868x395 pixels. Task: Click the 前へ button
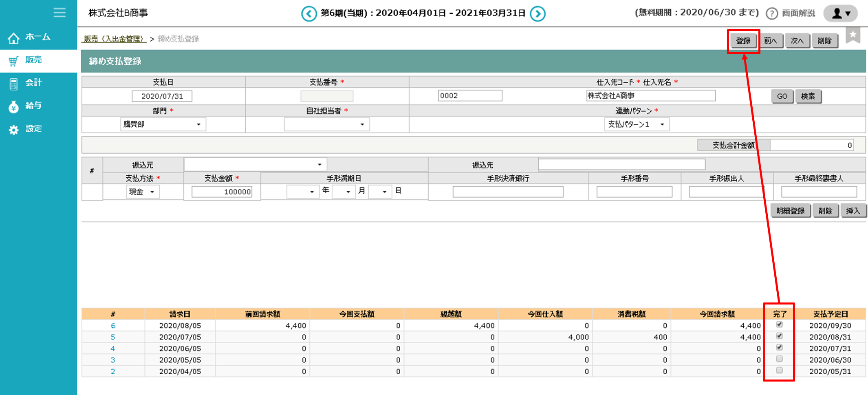(770, 41)
